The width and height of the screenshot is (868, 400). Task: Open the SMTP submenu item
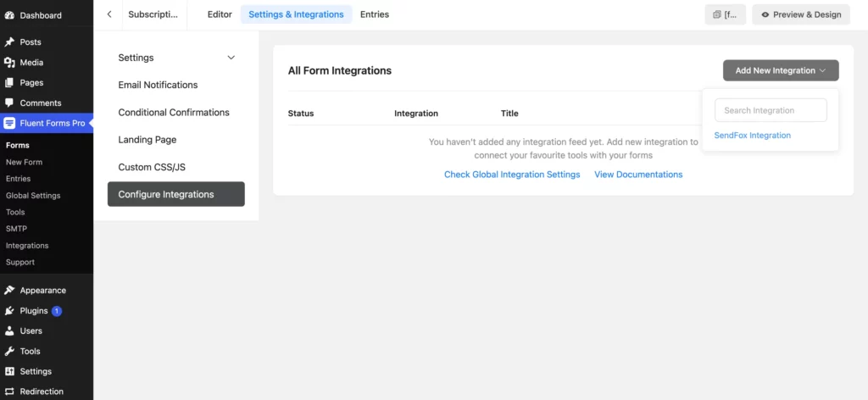(17, 229)
